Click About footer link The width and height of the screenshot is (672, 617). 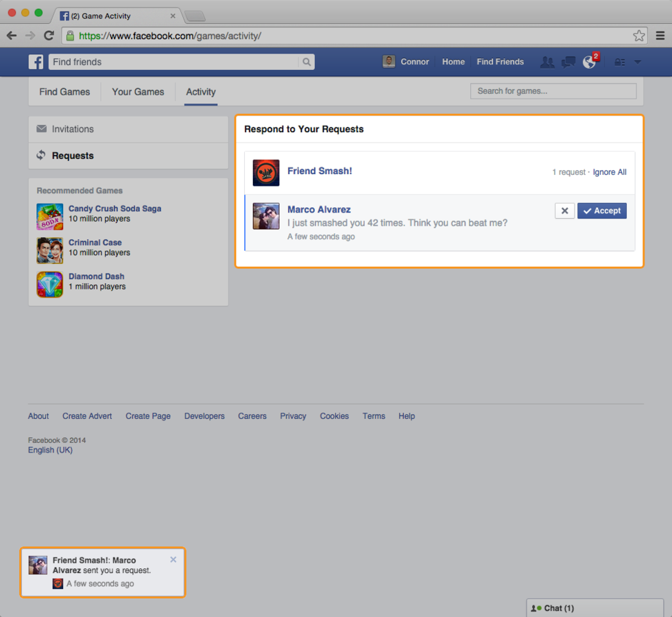point(38,416)
